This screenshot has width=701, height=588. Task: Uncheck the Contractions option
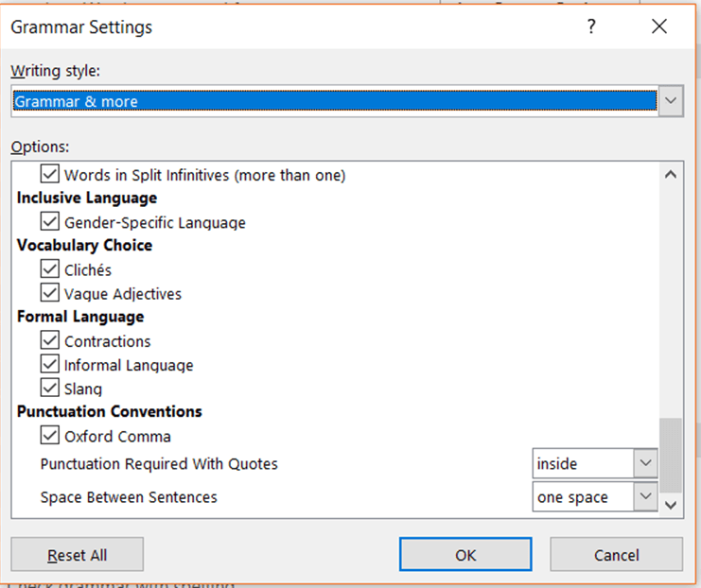(x=50, y=340)
